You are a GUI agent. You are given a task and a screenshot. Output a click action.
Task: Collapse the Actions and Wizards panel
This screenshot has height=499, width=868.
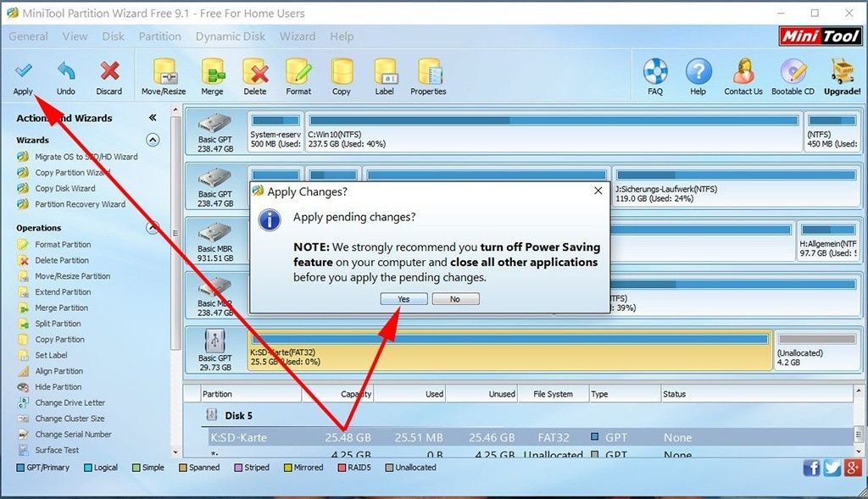click(153, 118)
